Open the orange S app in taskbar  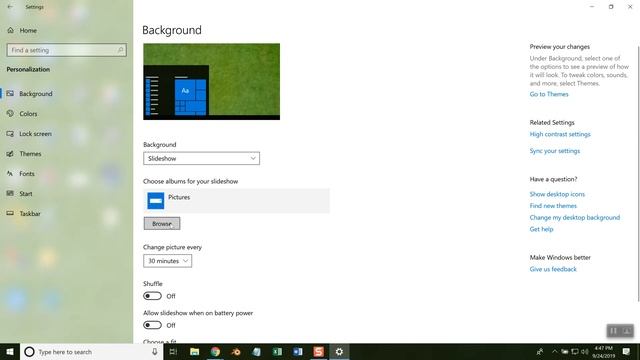click(x=318, y=352)
